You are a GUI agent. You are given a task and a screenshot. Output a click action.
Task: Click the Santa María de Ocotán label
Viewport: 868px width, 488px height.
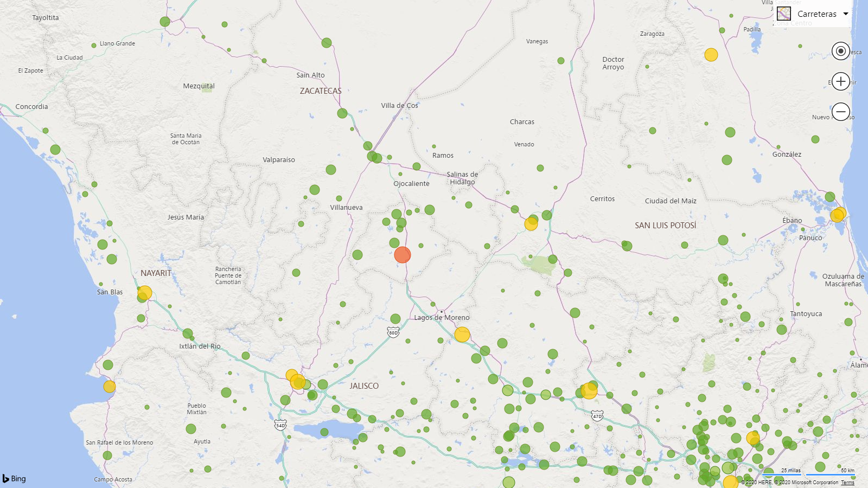186,139
